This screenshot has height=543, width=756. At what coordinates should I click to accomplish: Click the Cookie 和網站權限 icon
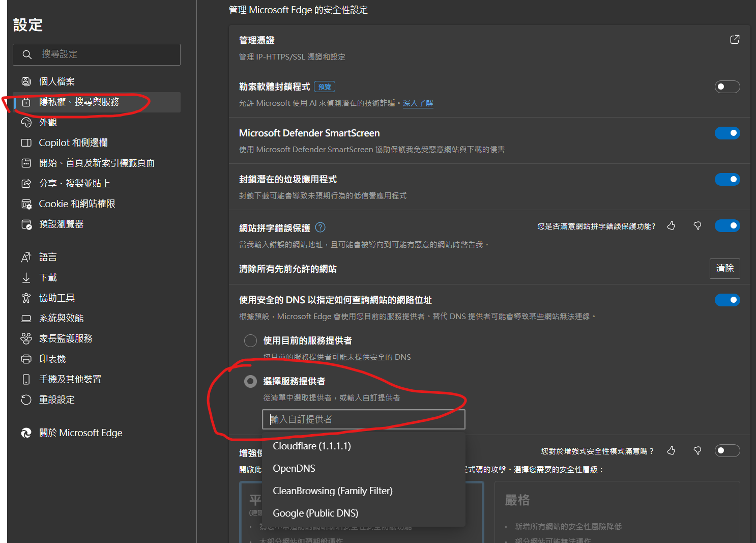[x=26, y=204]
